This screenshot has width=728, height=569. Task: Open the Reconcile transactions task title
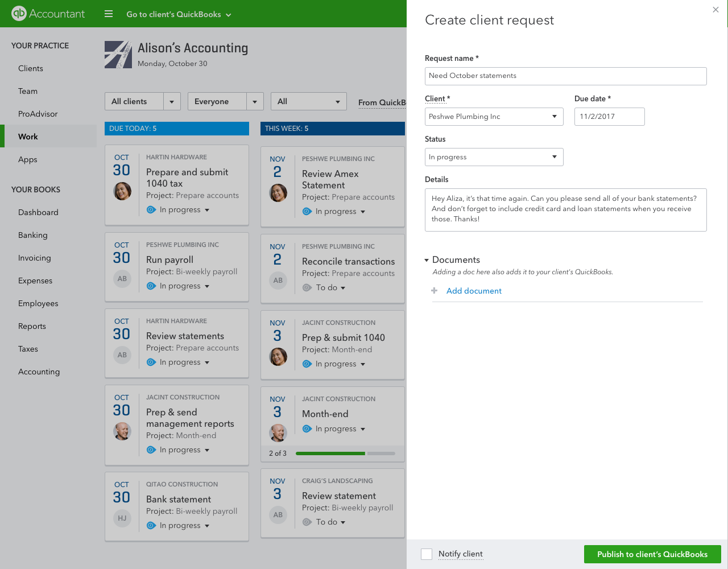(x=349, y=261)
